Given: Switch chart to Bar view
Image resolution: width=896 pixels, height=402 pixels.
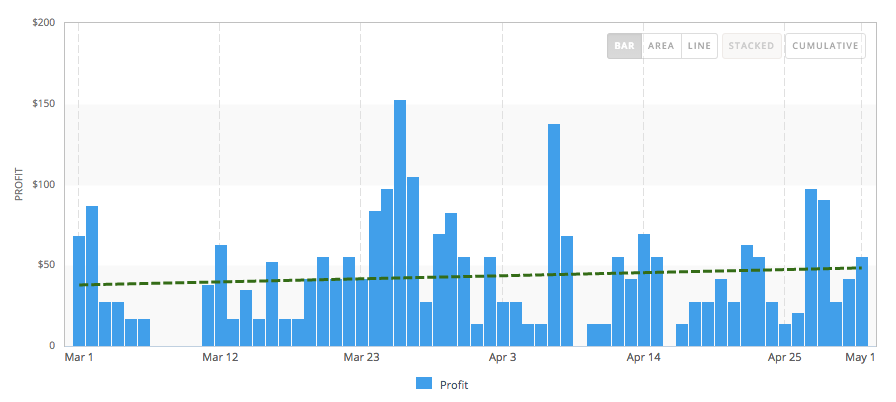Looking at the screenshot, I should tap(625, 46).
